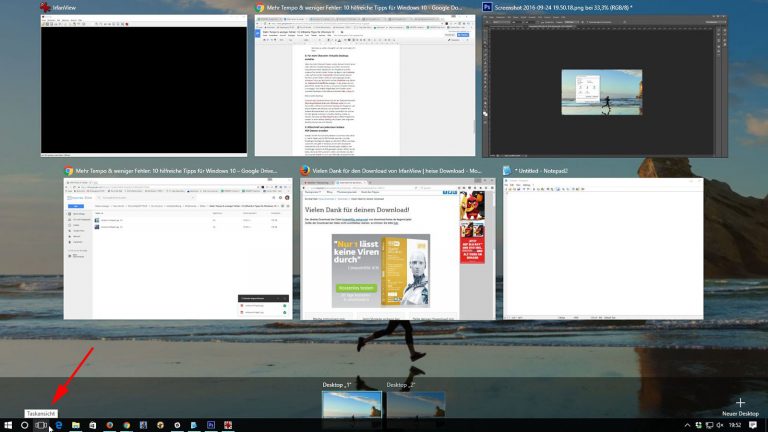Select the Google Drive Chrome window preview
The width and height of the screenshot is (768, 432).
[178, 249]
